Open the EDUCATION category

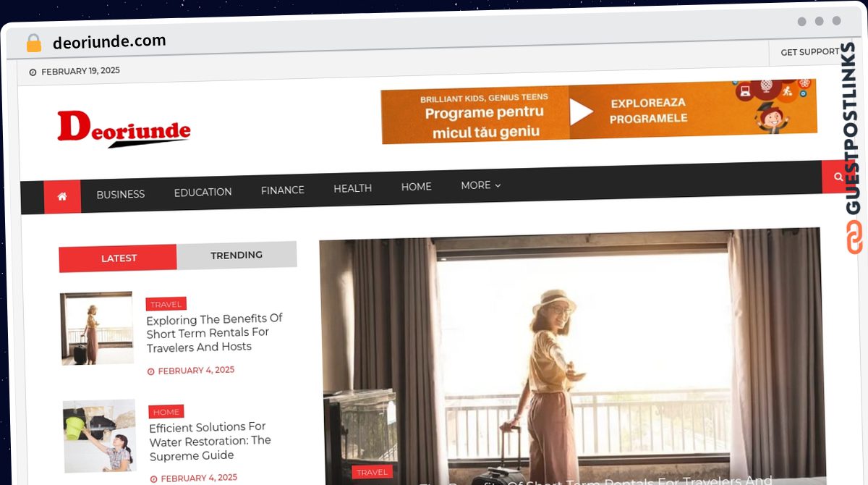(203, 192)
